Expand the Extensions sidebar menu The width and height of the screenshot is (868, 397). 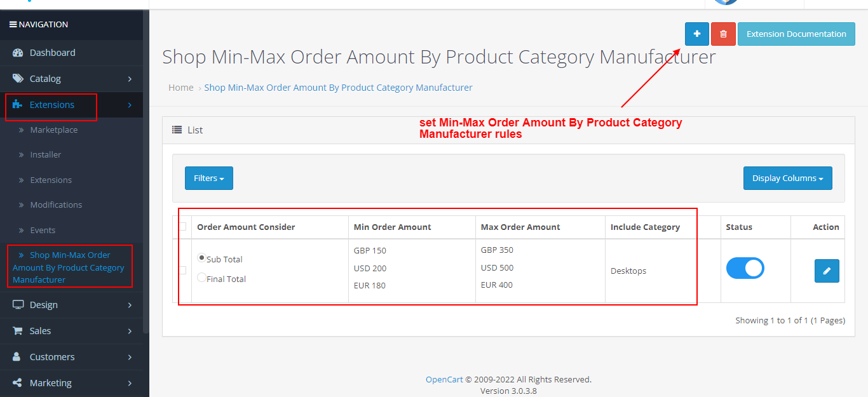[x=51, y=104]
